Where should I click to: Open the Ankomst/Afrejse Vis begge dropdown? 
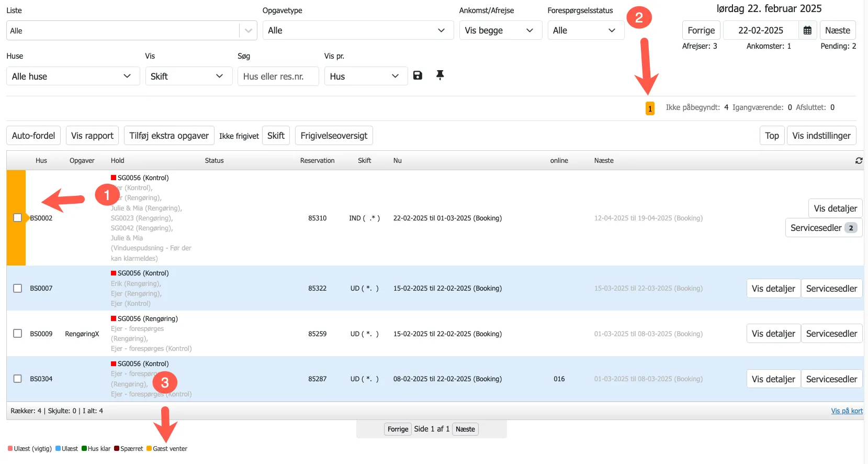500,30
